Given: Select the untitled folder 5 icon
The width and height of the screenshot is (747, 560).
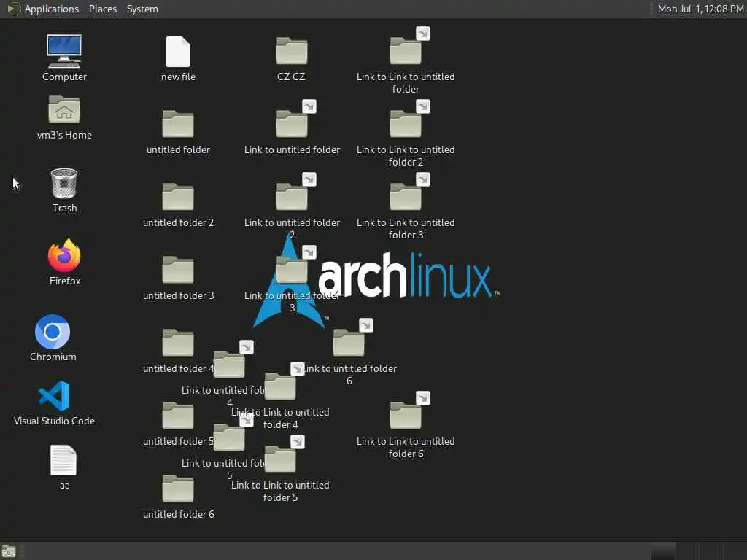Looking at the screenshot, I should click(x=178, y=415).
